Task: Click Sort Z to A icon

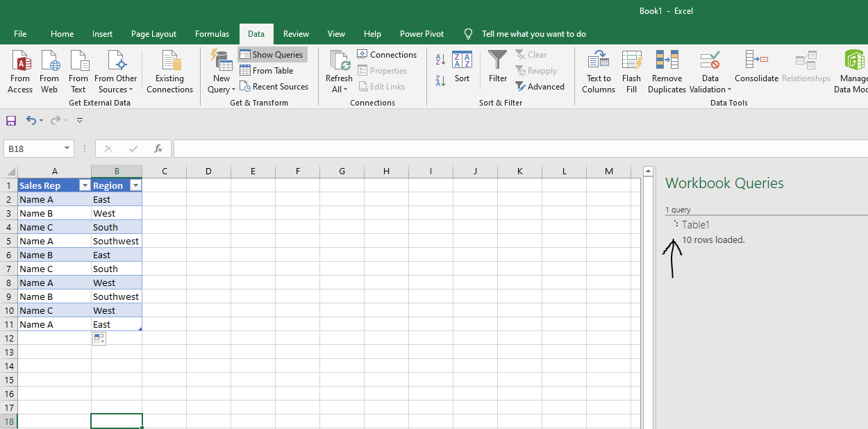Action: pyautogui.click(x=440, y=81)
